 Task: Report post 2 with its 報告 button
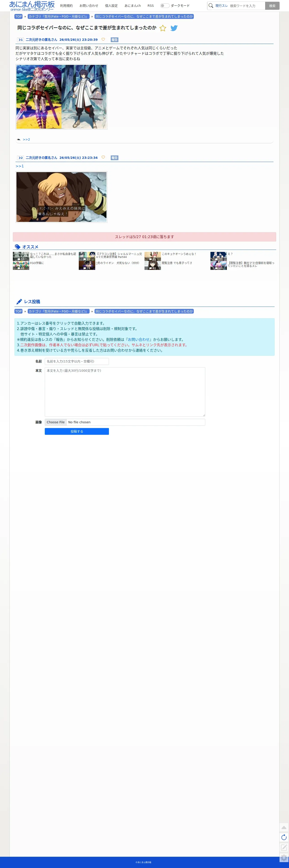[115, 158]
